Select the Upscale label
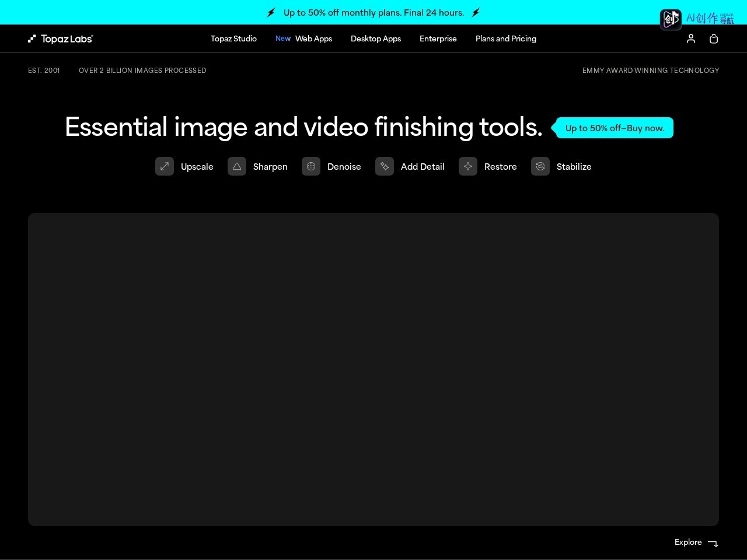 coord(197,166)
